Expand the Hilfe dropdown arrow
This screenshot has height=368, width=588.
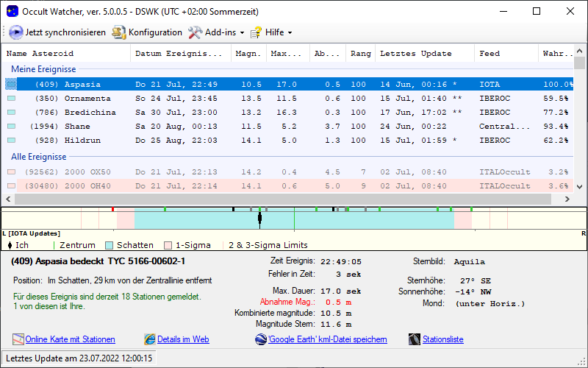(290, 33)
